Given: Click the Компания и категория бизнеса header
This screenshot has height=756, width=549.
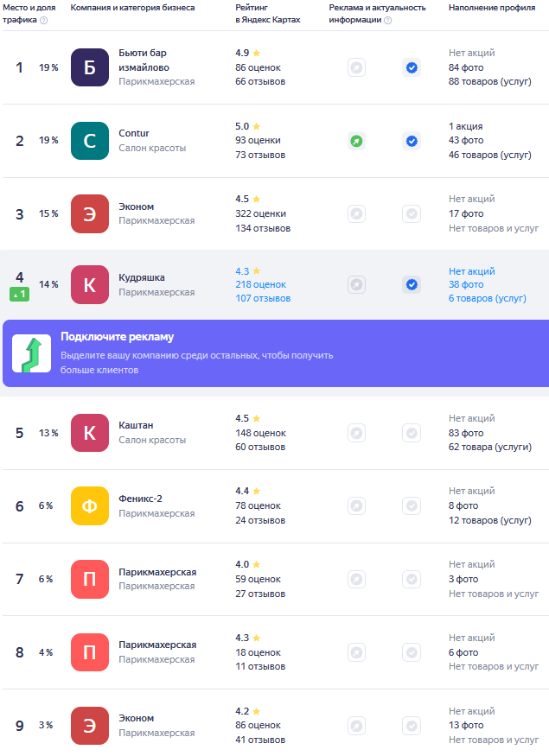Looking at the screenshot, I should click(x=132, y=8).
